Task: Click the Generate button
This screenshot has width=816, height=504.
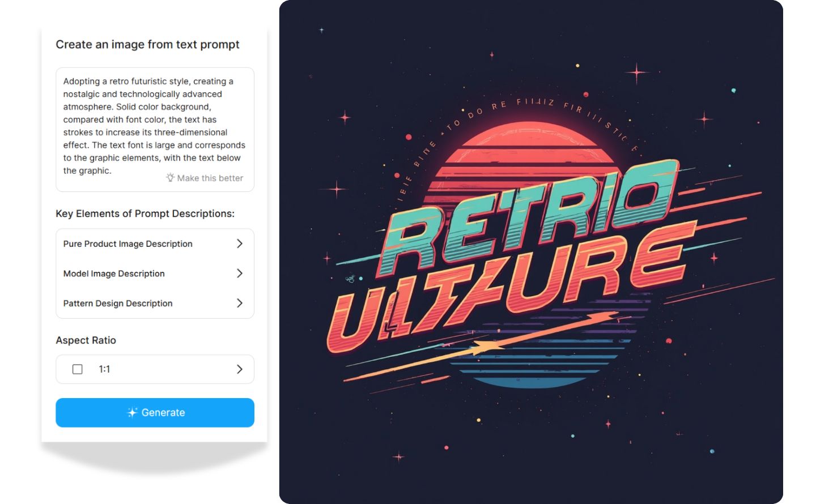Action: pos(155,412)
